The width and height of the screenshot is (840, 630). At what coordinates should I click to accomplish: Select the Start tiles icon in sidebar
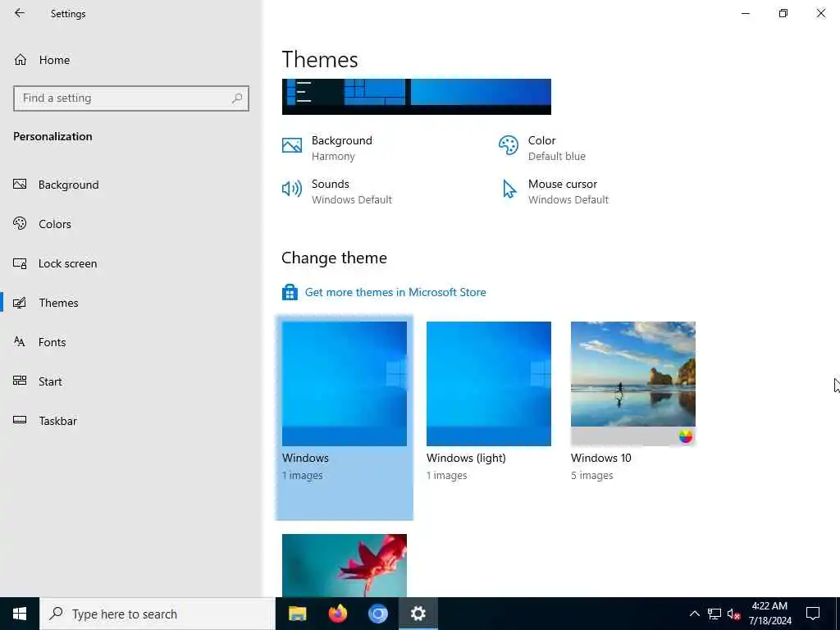click(x=20, y=381)
